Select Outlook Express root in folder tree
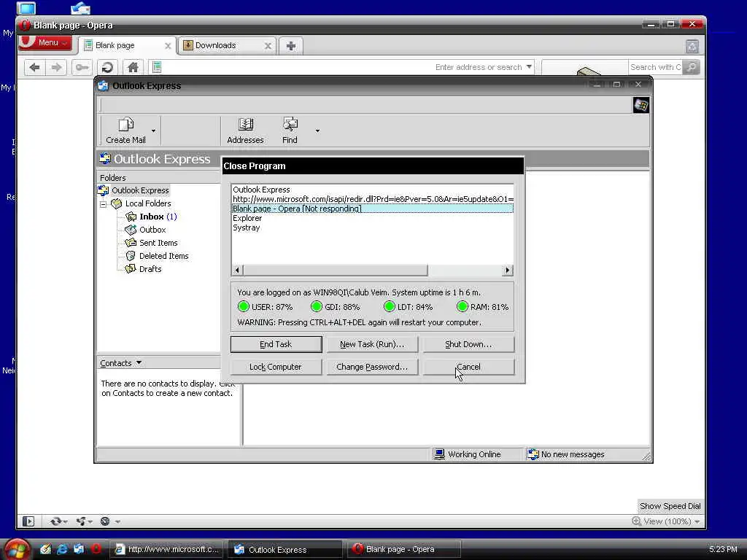Image resolution: width=747 pixels, height=560 pixels. coord(140,190)
